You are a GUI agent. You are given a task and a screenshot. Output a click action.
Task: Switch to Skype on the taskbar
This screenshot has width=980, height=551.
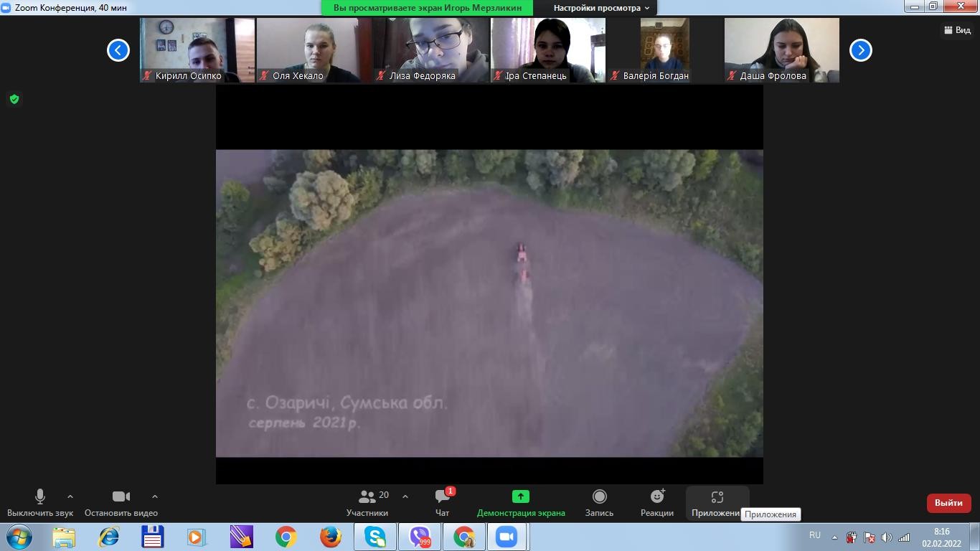pos(374,537)
